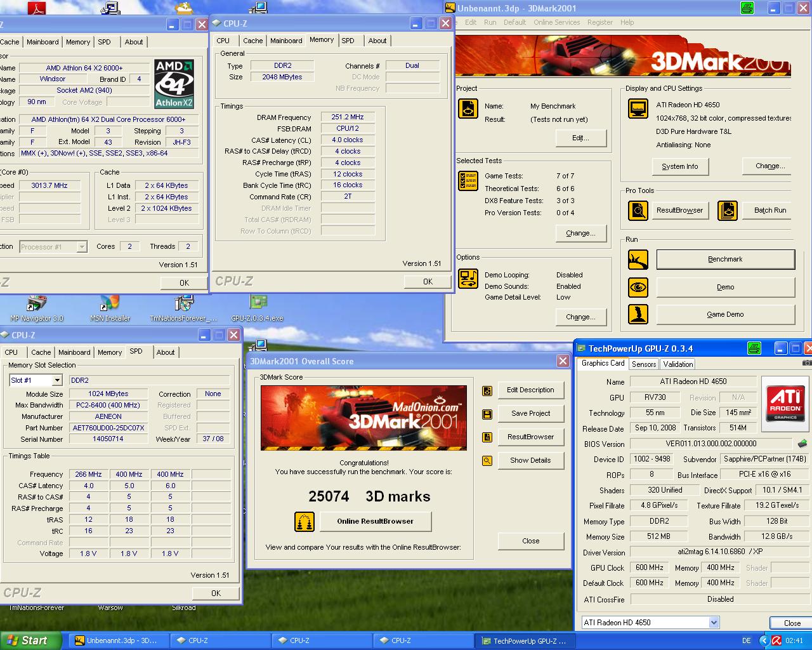Click the Demo eye icon

(x=638, y=288)
